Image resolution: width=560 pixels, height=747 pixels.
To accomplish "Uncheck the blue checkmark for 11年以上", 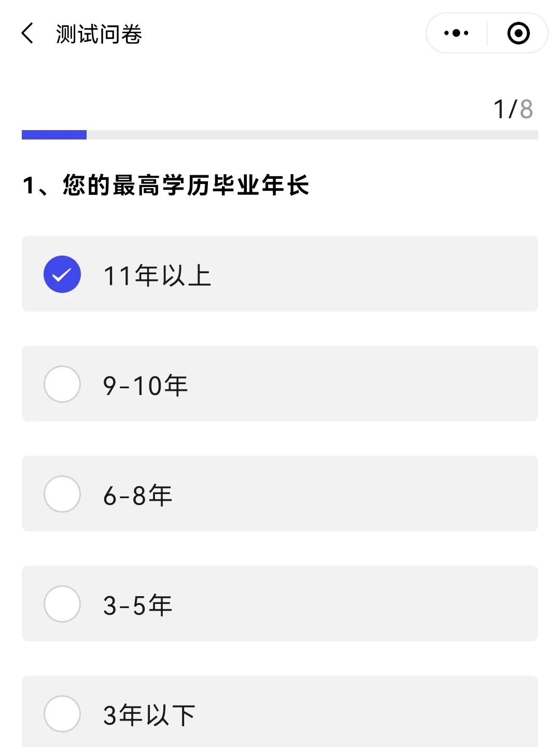I will (x=62, y=274).
